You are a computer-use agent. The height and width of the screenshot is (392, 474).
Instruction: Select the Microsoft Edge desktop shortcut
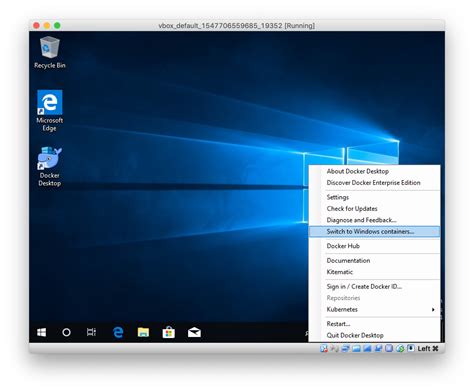[x=50, y=111]
